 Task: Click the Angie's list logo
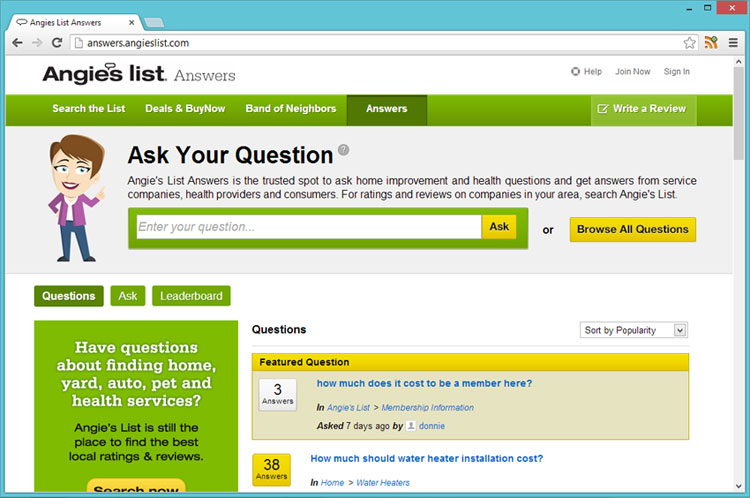coord(104,74)
